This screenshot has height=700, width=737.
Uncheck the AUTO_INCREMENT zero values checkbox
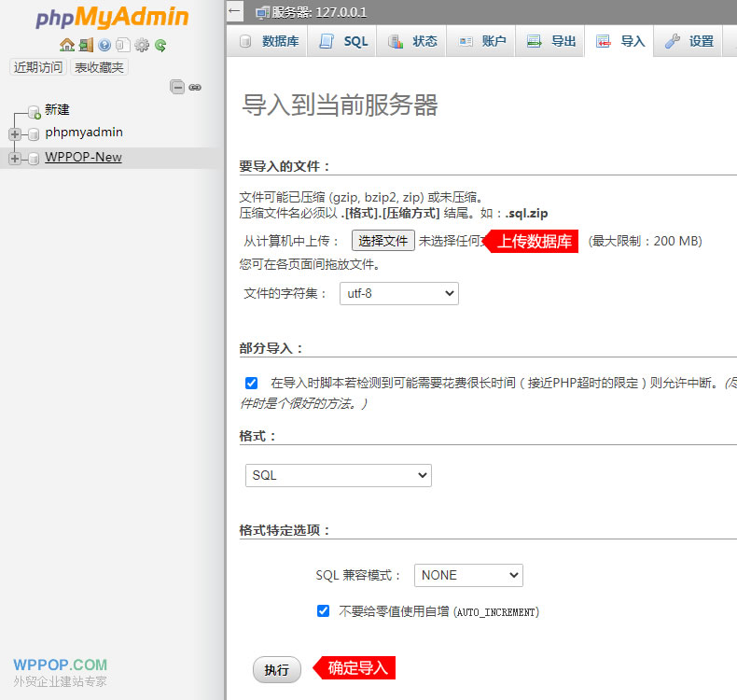(x=323, y=611)
